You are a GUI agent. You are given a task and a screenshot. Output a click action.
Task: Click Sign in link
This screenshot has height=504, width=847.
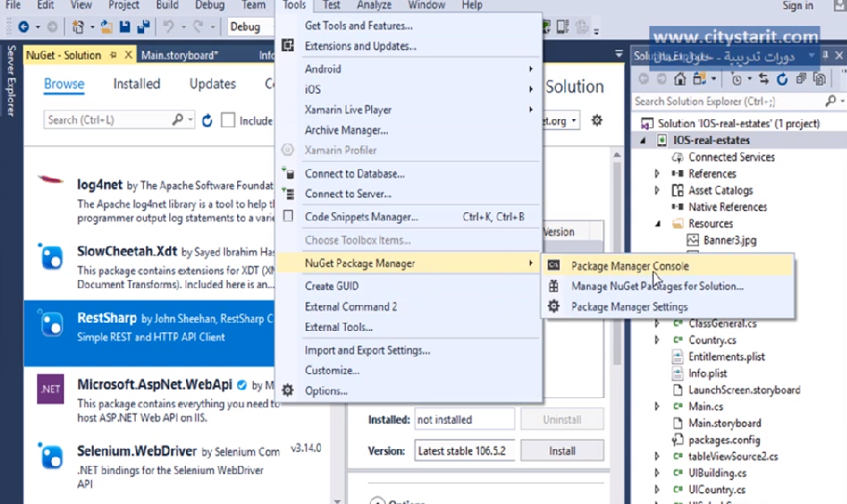[798, 6]
